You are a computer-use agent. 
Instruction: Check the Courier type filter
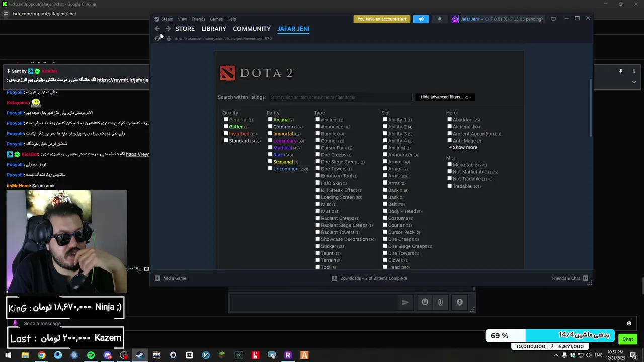coord(318,140)
